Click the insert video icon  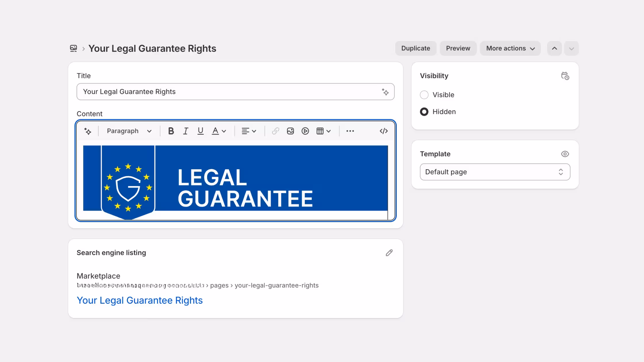coord(305,131)
